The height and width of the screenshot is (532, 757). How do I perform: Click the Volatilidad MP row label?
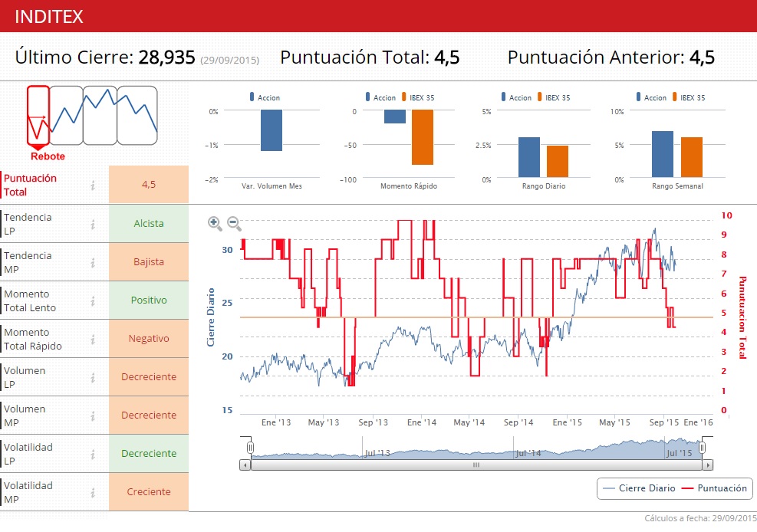[x=28, y=492]
